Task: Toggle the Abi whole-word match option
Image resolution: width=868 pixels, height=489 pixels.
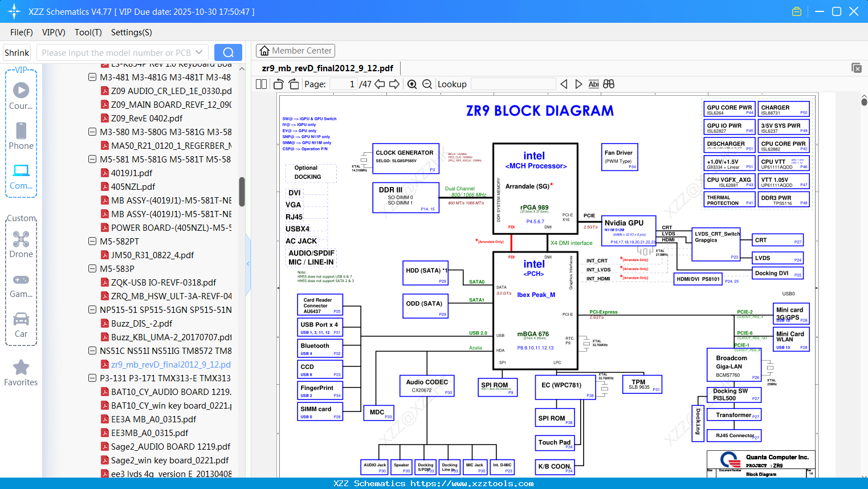Action: pyautogui.click(x=593, y=84)
